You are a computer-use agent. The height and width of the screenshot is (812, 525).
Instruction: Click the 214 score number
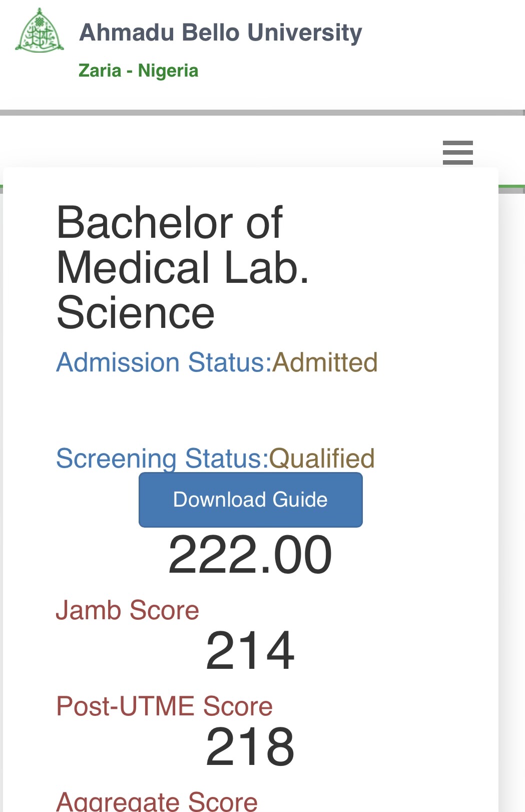point(250,651)
